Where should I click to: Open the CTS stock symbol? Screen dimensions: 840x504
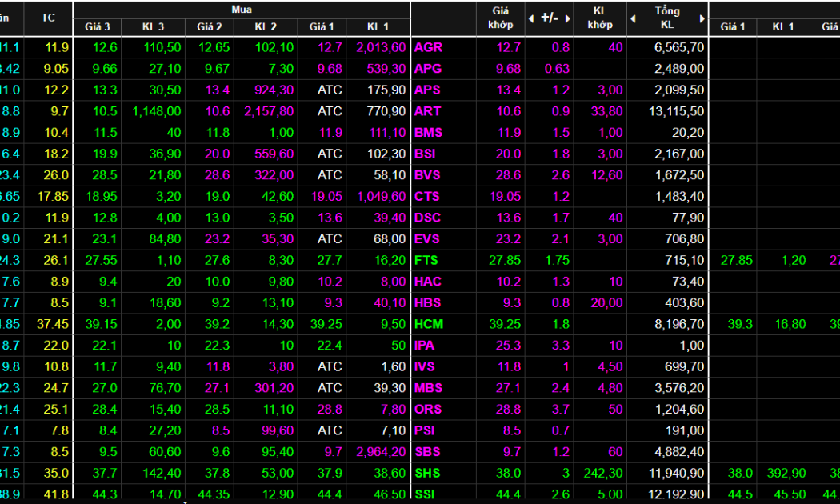click(427, 197)
